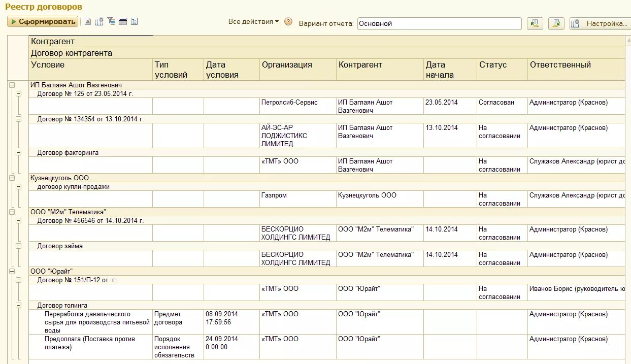Collapse the ИП Баглаян Ашот Вазгенович group

[12, 85]
